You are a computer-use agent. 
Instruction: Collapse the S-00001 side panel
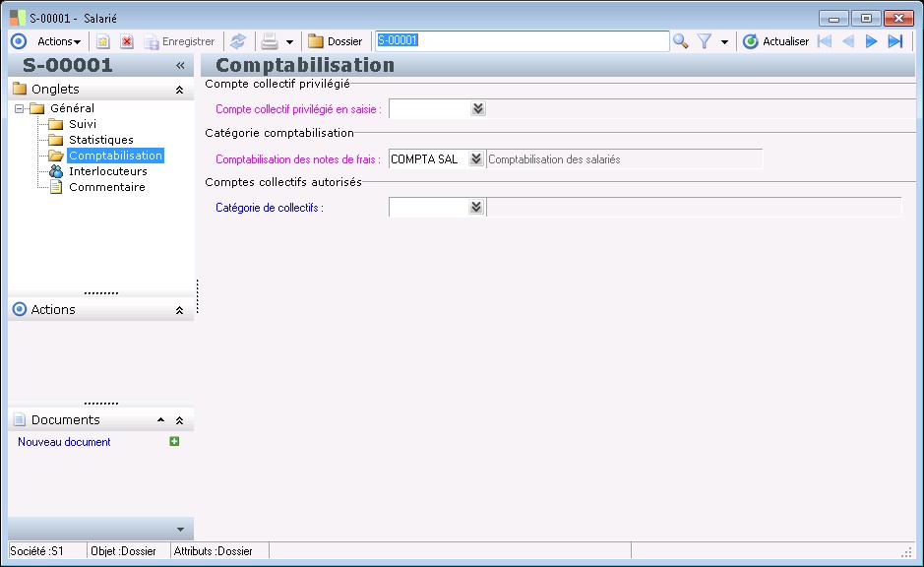coord(180,65)
